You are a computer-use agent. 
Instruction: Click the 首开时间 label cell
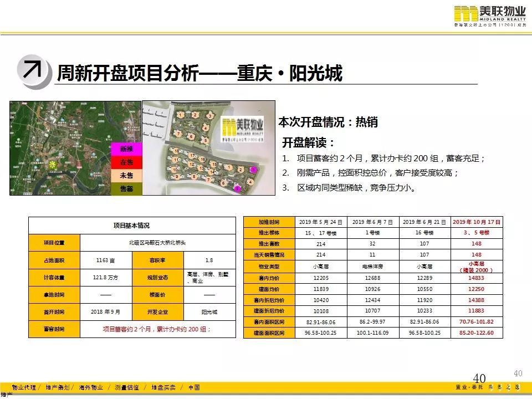click(x=54, y=312)
